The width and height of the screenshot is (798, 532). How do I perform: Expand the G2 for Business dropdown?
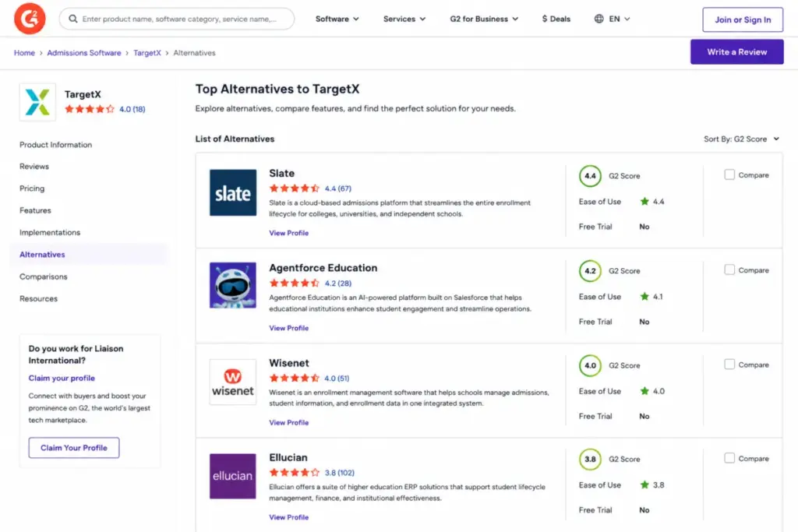[x=484, y=19]
